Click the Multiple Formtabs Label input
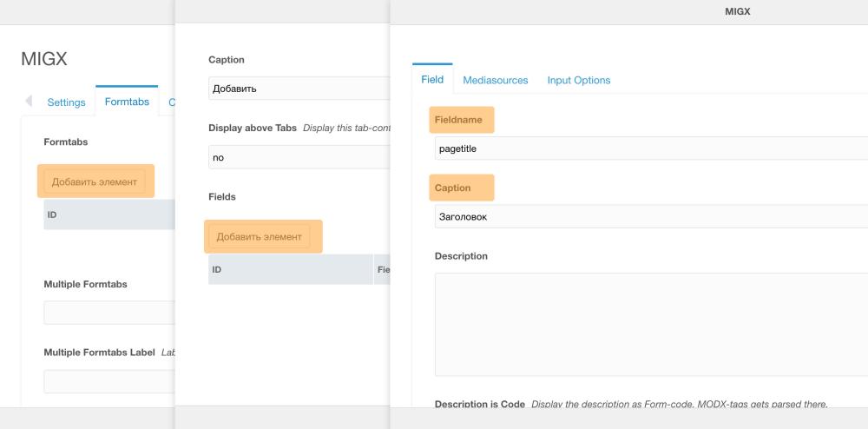 click(x=109, y=381)
